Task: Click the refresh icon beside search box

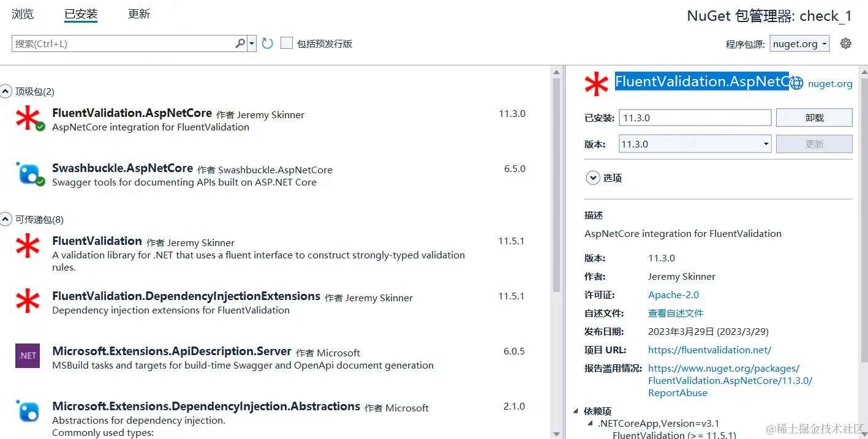Action: [x=267, y=43]
